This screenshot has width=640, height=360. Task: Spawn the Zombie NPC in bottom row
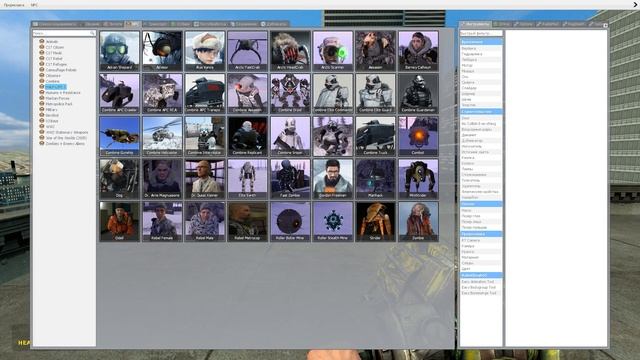[x=418, y=221]
